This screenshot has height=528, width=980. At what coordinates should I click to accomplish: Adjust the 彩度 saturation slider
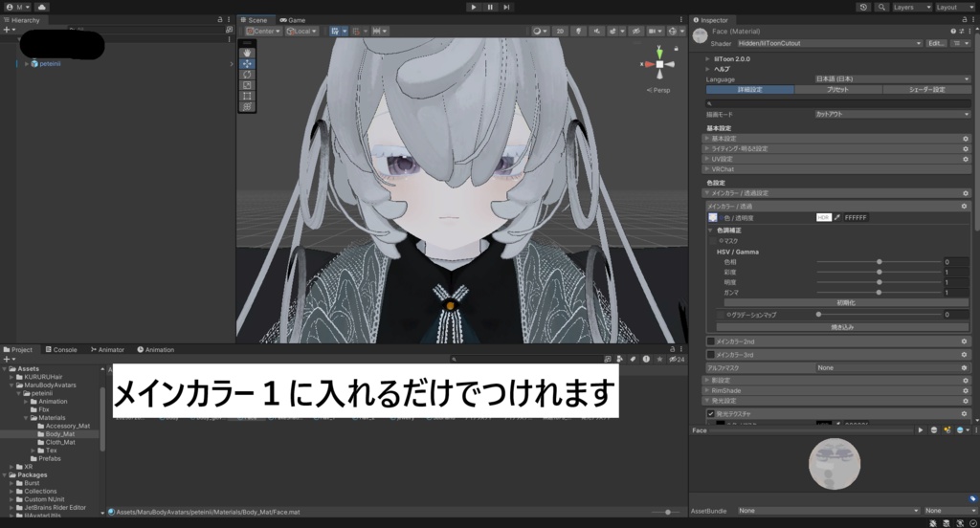click(x=879, y=273)
